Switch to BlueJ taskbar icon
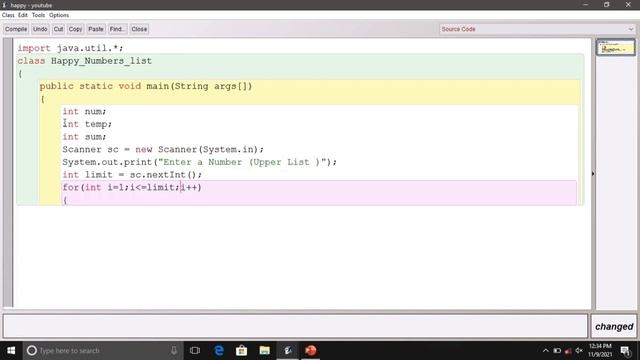Screen dimensions: 640x360 tap(288, 351)
